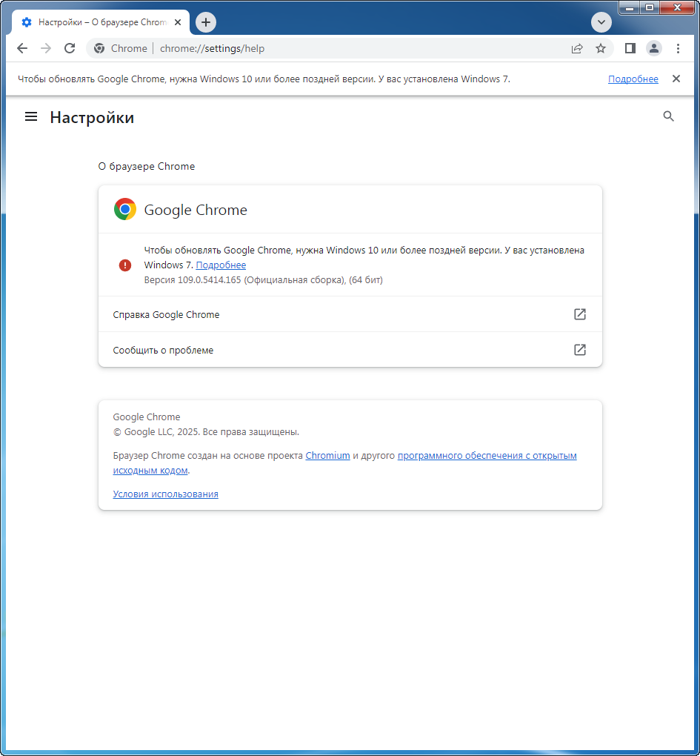Viewport: 700px width, 756px height.
Task: Restore down the Chrome window
Action: point(650,7)
